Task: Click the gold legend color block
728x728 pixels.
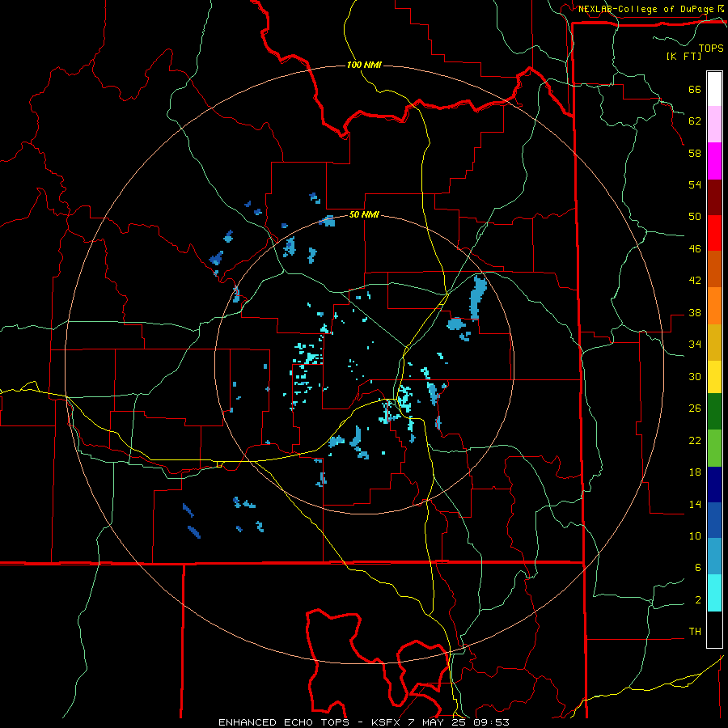Action: point(714,342)
